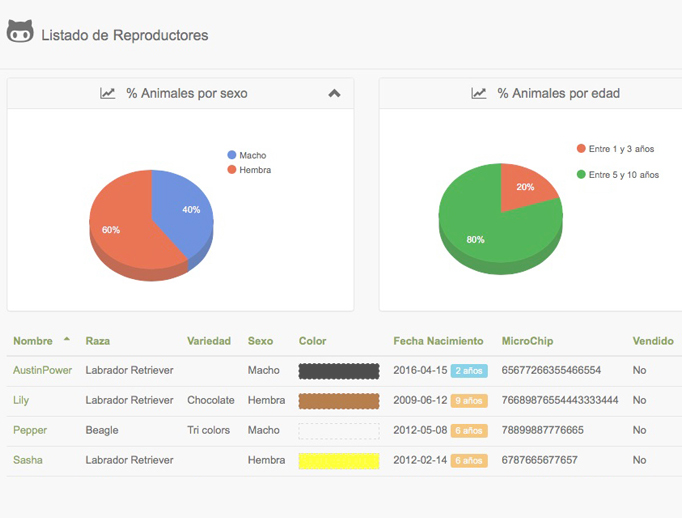Viewport: 682px width, 518px height.
Task: Collapse the Animales por sexo panel
Action: 334,93
